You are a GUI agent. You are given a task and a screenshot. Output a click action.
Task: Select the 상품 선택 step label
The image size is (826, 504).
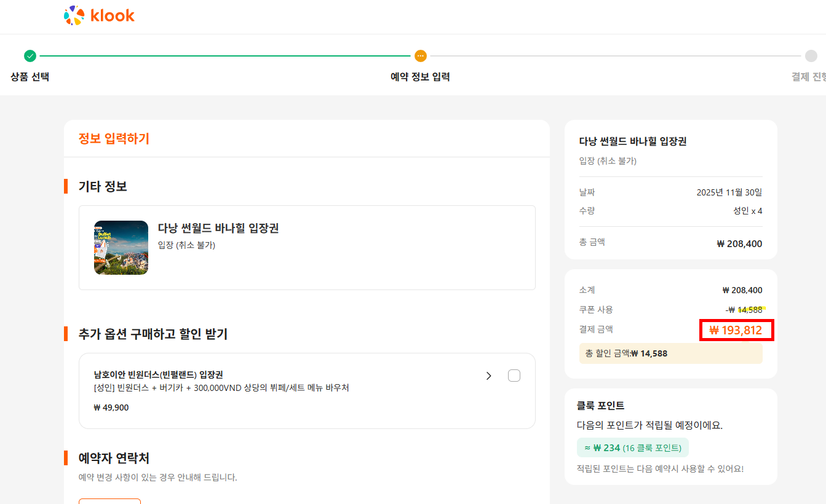point(30,77)
